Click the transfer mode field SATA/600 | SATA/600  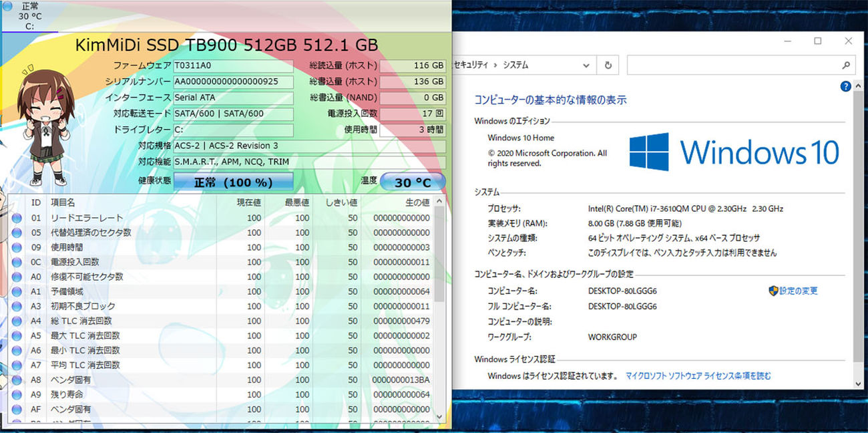coord(233,114)
